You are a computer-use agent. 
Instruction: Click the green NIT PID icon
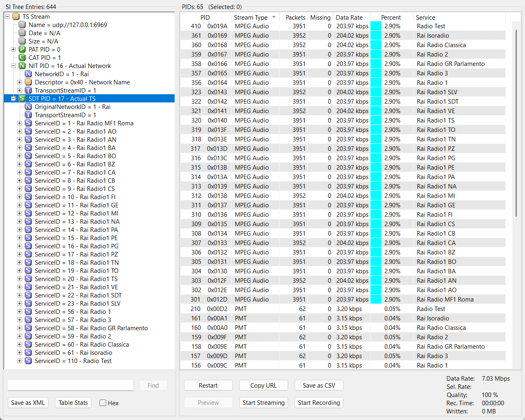[x=22, y=66]
